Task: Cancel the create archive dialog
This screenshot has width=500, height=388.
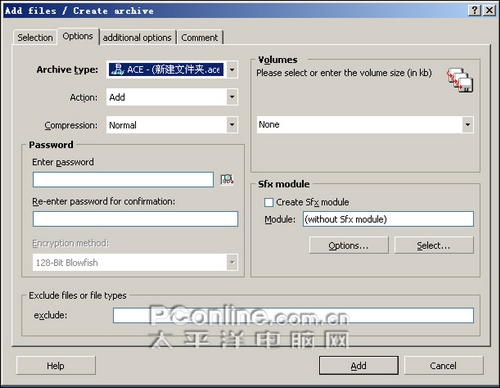Action: [443, 366]
